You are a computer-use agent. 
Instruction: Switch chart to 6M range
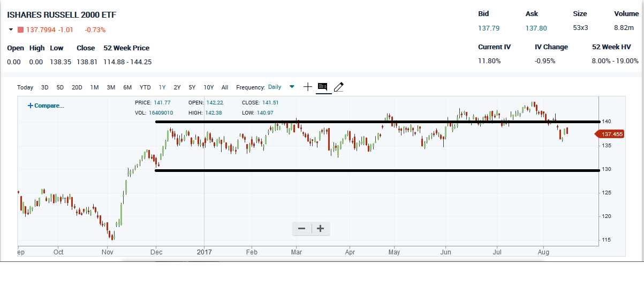(127, 87)
